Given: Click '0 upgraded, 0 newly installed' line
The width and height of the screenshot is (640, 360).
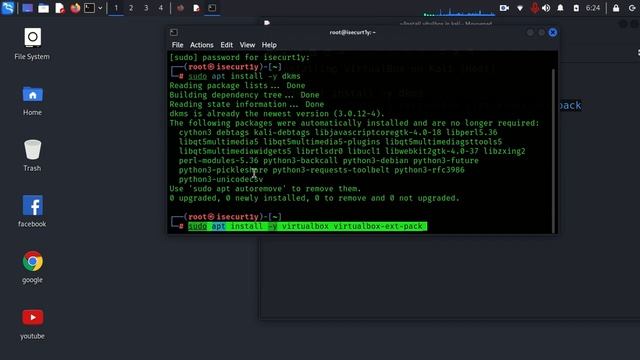Looking at the screenshot, I should [314, 198].
